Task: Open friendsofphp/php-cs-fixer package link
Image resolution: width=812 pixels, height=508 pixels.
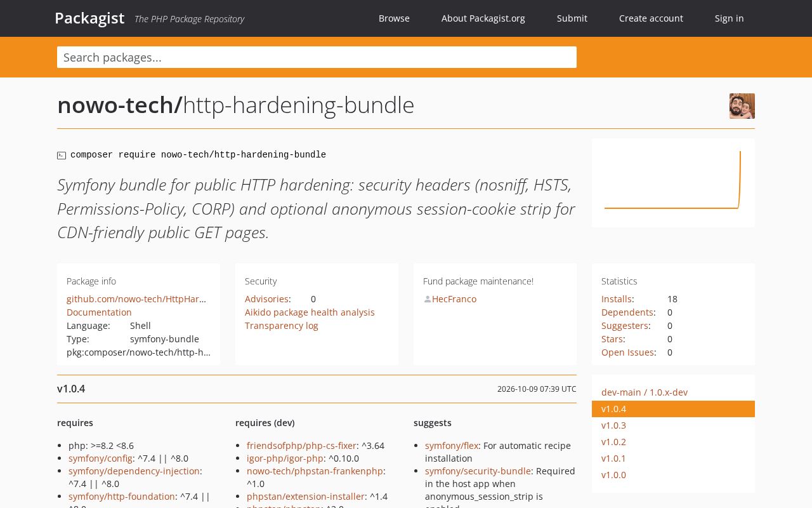Action: [x=301, y=446]
